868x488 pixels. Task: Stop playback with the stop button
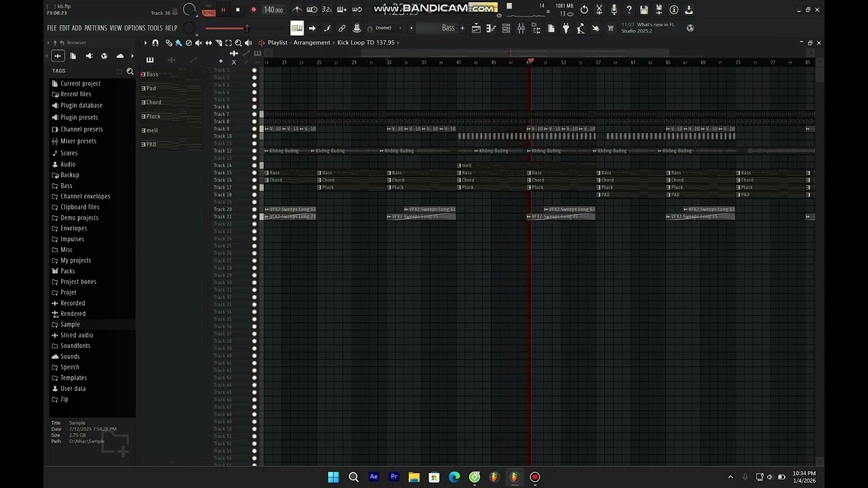(238, 9)
